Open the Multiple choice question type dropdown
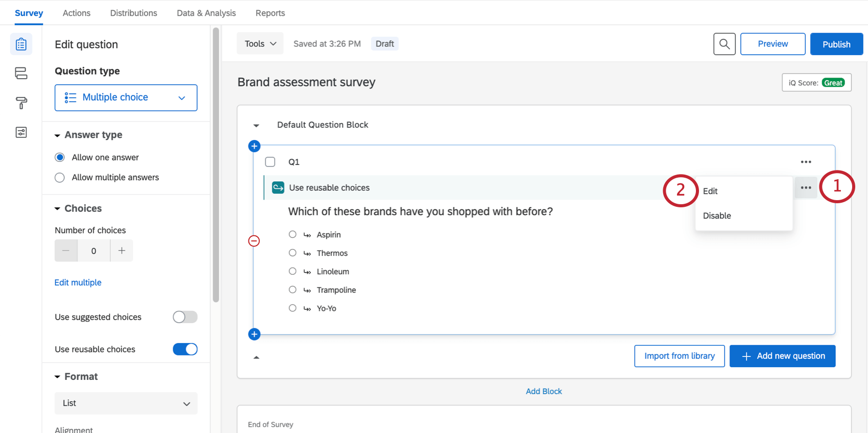 coord(126,98)
